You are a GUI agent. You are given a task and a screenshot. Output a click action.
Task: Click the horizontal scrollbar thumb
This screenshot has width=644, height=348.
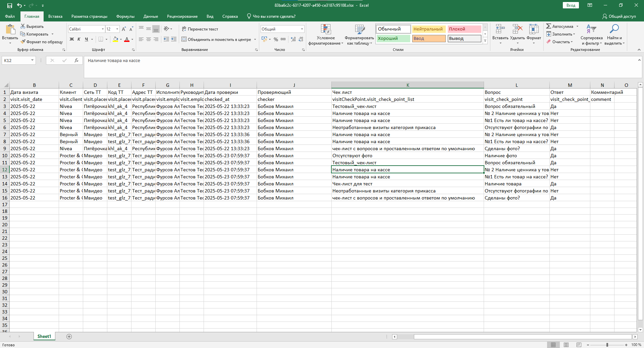pyautogui.click(x=523, y=337)
